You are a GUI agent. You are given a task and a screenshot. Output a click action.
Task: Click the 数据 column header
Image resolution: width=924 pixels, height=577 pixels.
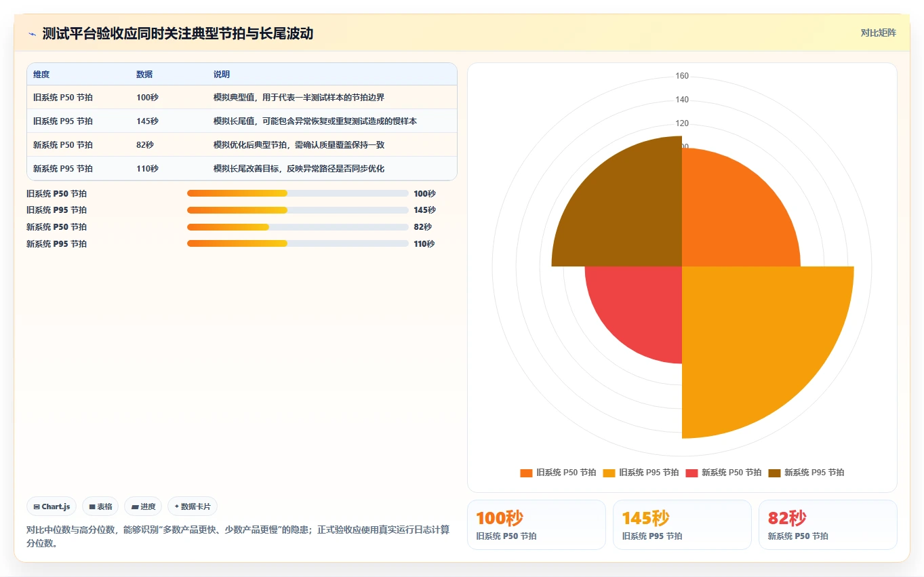[144, 75]
